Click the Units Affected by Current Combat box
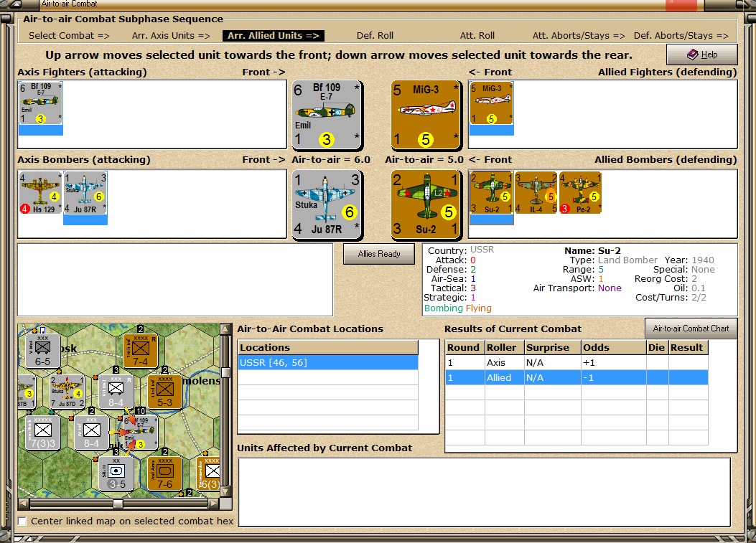The image size is (756, 543). 485,492
